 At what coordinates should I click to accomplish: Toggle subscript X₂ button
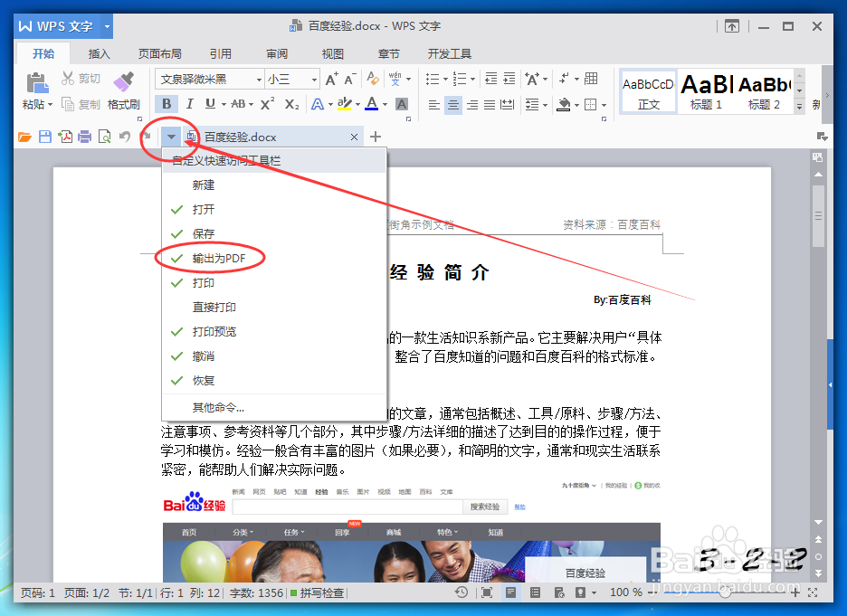(x=291, y=104)
